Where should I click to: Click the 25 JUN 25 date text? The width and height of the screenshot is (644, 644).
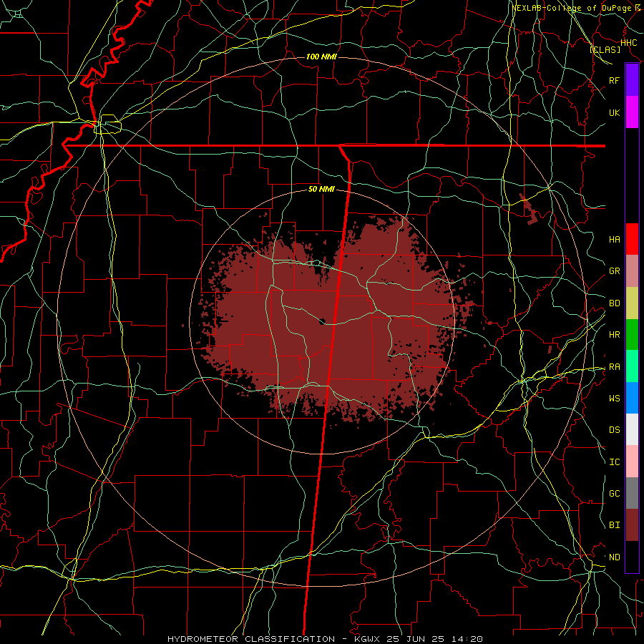415,639
